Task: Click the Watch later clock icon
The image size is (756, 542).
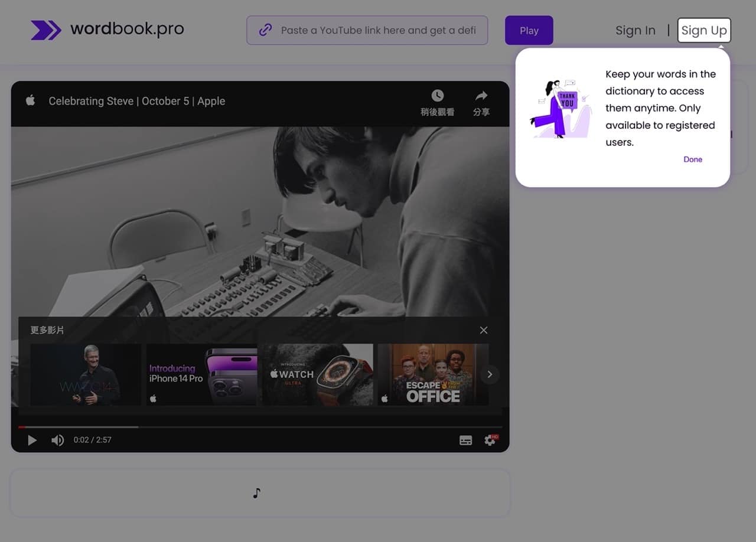Action: point(437,96)
